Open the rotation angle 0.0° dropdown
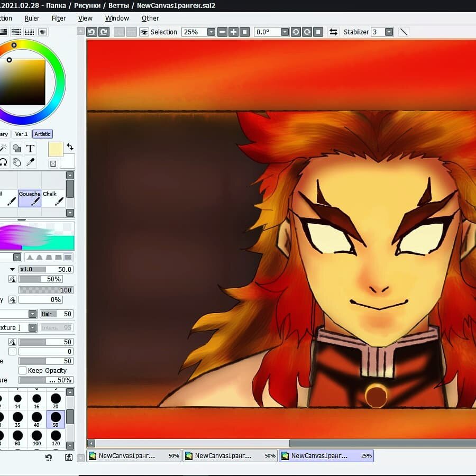Image resolution: width=476 pixels, height=476 pixels. coord(285,32)
